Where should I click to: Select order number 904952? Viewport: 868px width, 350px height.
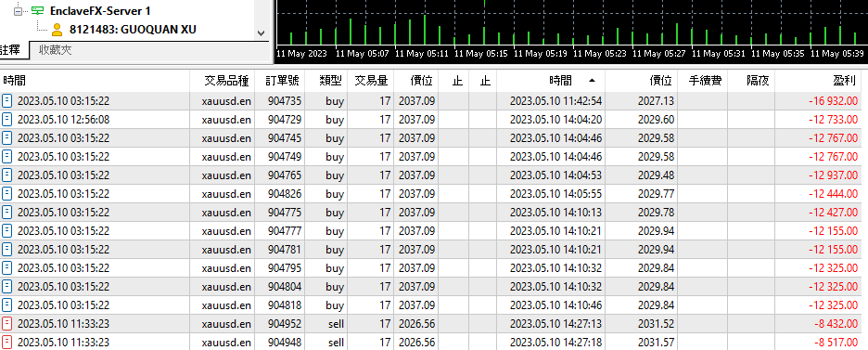[285, 323]
